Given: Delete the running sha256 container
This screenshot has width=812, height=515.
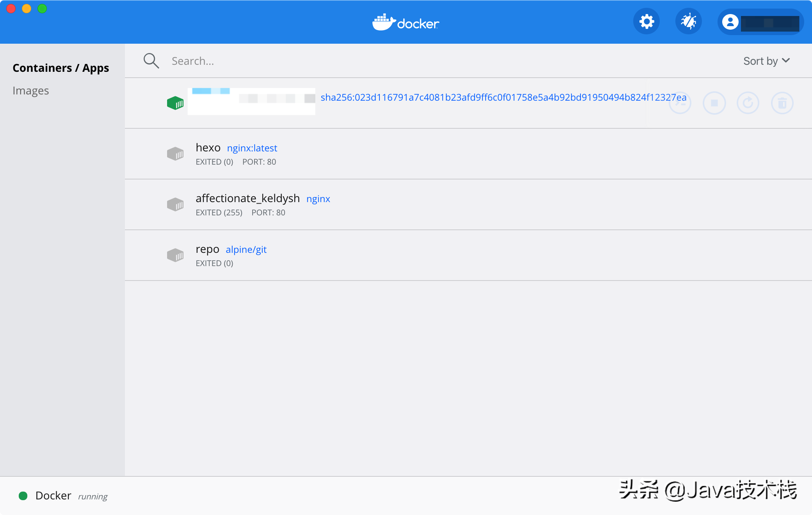Looking at the screenshot, I should pyautogui.click(x=782, y=103).
